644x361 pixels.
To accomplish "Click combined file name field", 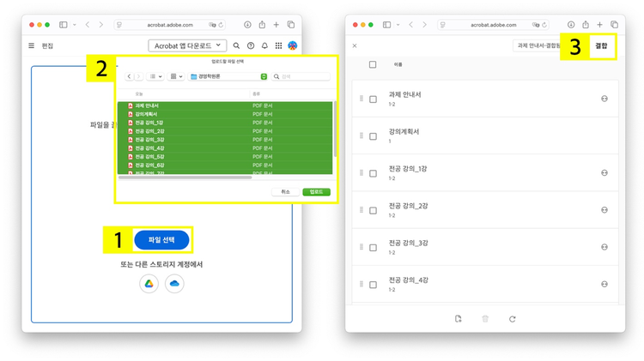I will [537, 45].
